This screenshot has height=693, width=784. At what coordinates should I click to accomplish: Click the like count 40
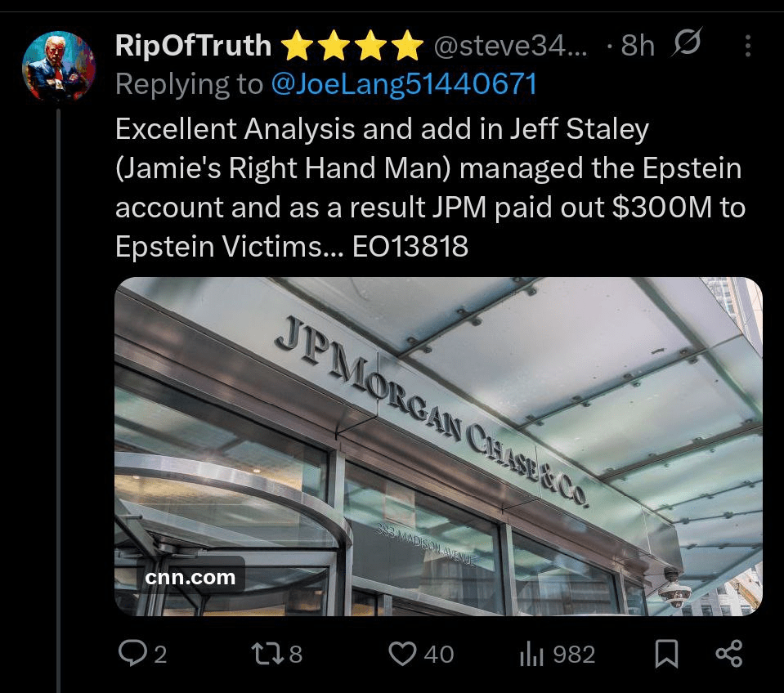[x=438, y=655]
